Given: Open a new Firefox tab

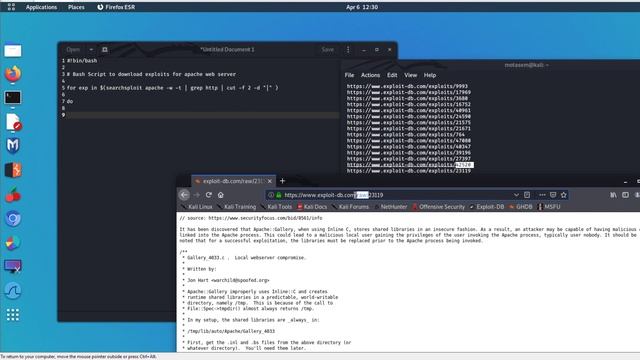Looking at the screenshot, I should 282,181.
